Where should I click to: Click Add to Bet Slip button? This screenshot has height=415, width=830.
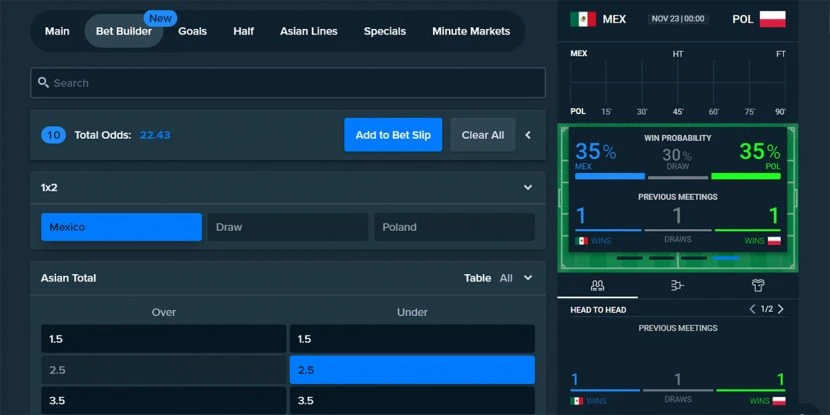(x=393, y=135)
